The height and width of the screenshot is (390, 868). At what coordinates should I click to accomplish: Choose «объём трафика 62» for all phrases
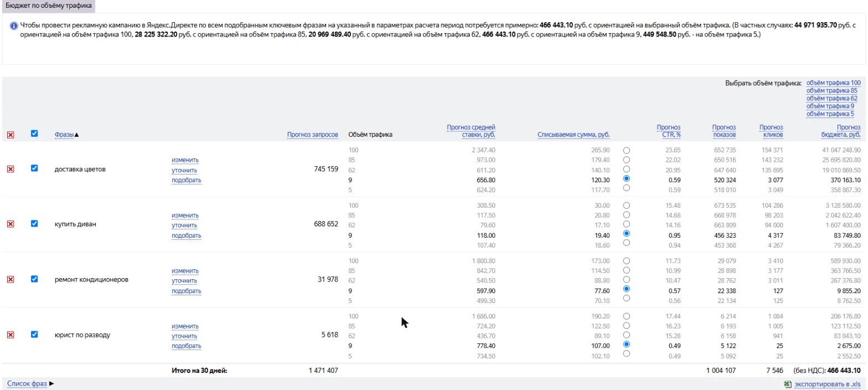click(831, 98)
